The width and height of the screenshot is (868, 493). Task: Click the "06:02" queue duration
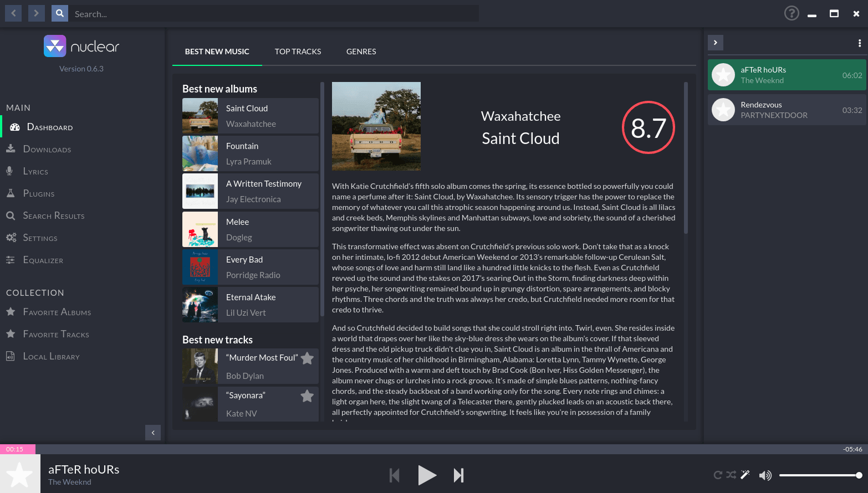click(x=852, y=75)
